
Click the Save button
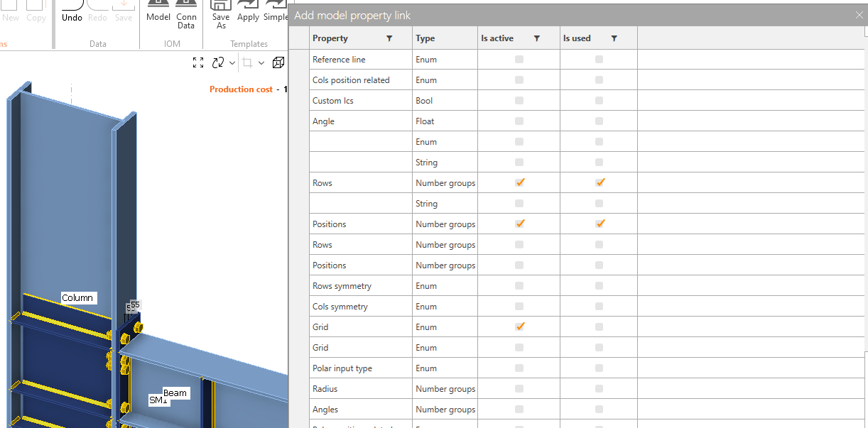pos(124,13)
